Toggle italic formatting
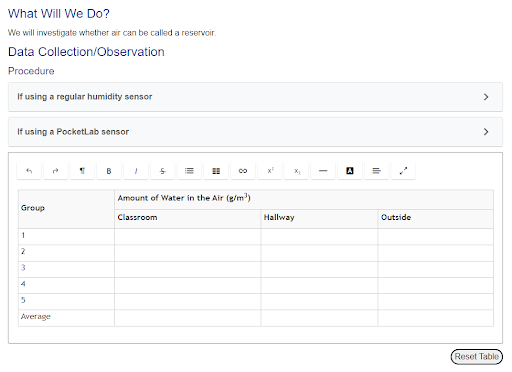The width and height of the screenshot is (512, 372). pyautogui.click(x=136, y=171)
